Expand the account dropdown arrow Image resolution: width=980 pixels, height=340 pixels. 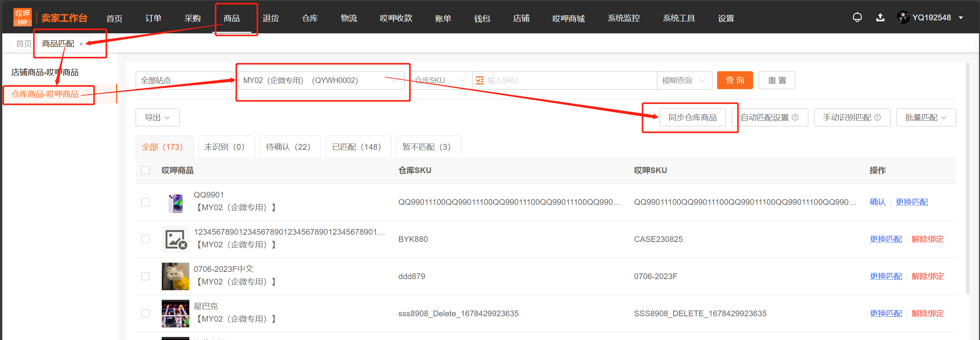tap(961, 18)
